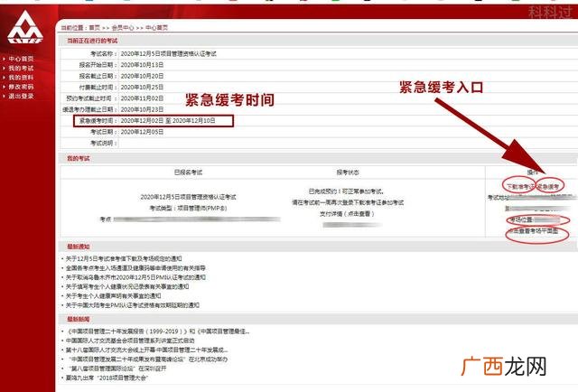Click exam name 2020年12月5日项目管理资格认证考试 in details table
The width and height of the screenshot is (578, 392).
[169, 54]
